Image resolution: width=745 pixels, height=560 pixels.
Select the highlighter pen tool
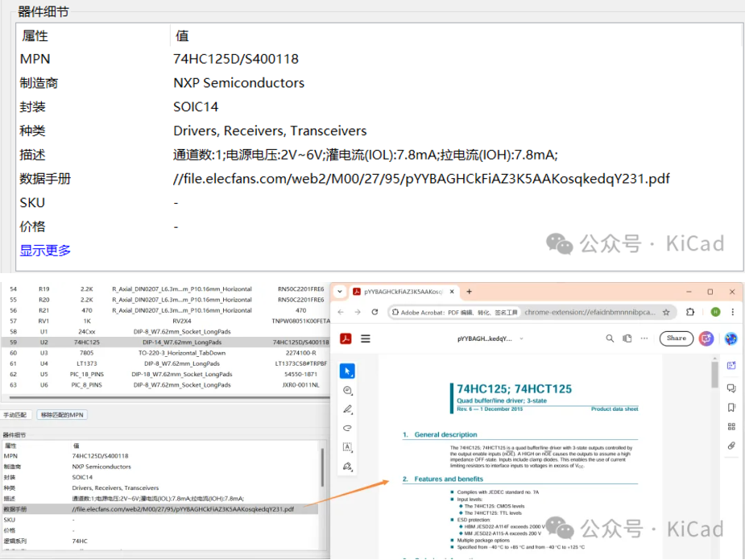[347, 409]
